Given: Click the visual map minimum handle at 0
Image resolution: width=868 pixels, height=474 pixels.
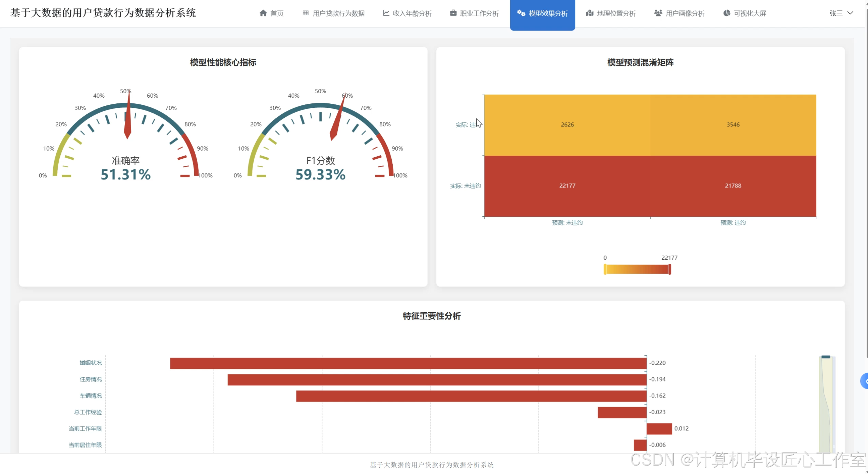Looking at the screenshot, I should coord(605,269).
